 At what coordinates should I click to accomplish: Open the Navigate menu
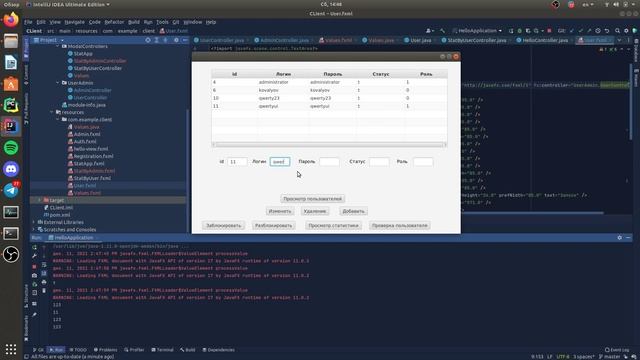[74, 22]
